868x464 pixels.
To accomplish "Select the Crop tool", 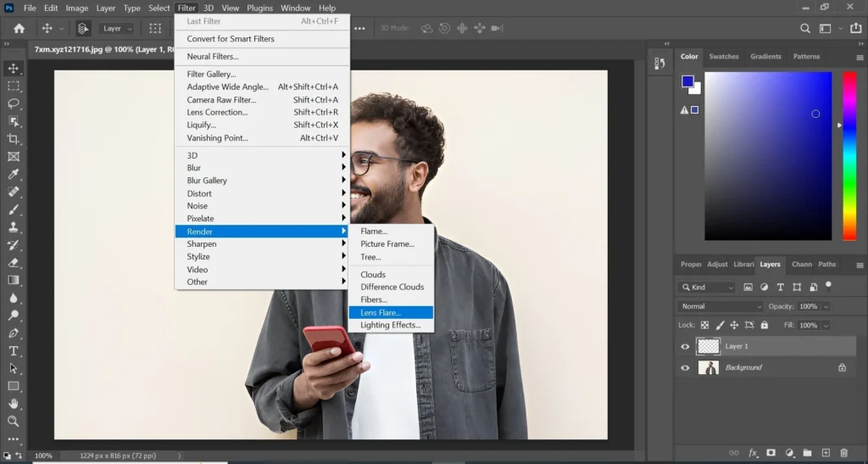I will (14, 139).
